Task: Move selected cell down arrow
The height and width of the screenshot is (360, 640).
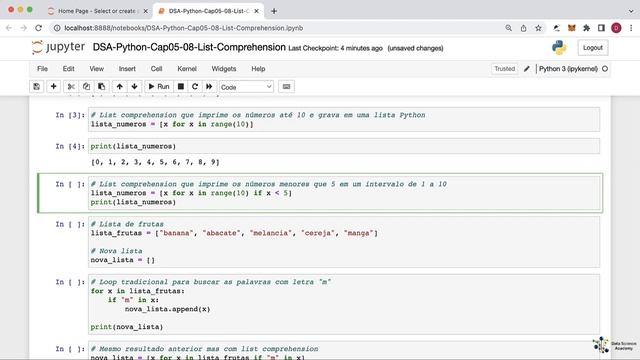Action: click(134, 87)
